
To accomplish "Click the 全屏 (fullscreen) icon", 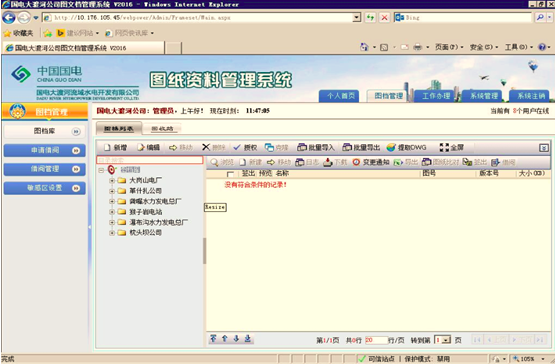I will pyautogui.click(x=444, y=147).
